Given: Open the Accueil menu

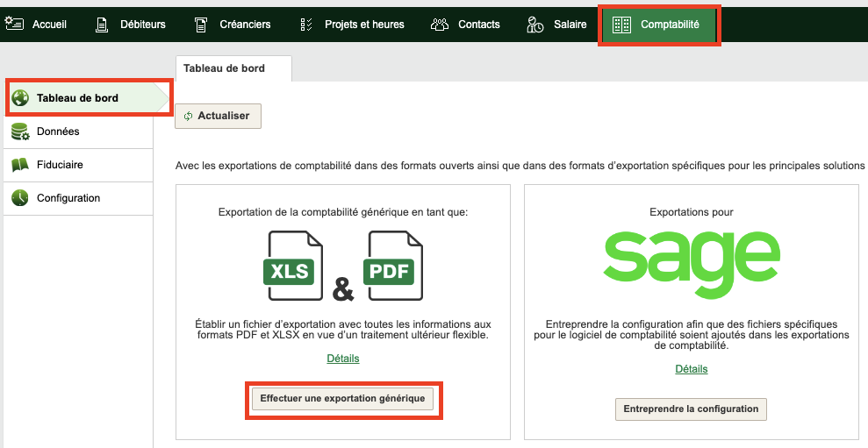Looking at the screenshot, I should point(49,25).
